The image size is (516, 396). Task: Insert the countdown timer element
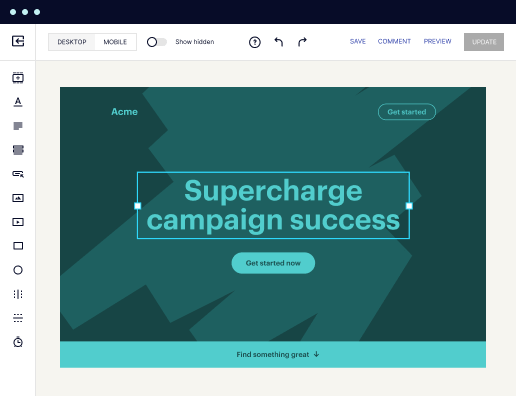[18, 342]
